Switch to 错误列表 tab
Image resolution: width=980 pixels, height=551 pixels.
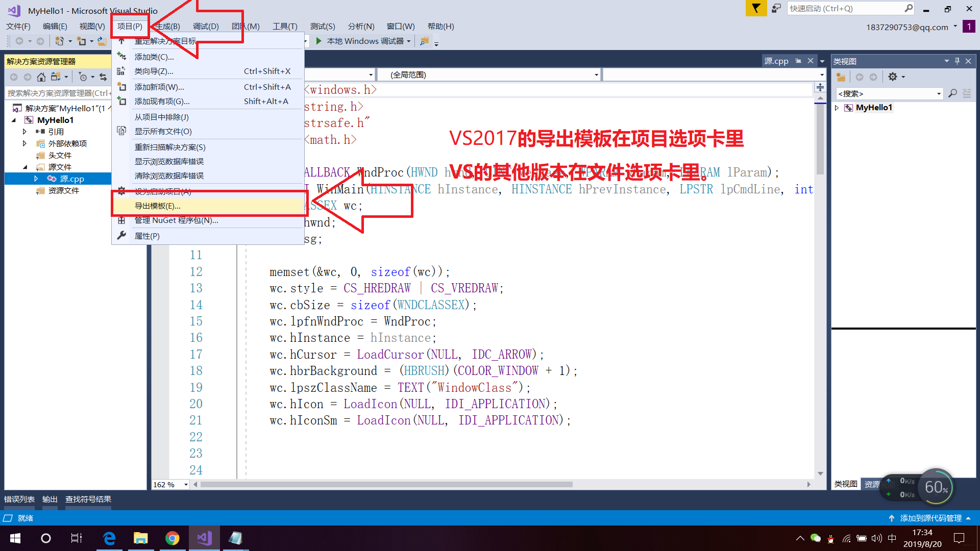(x=19, y=499)
